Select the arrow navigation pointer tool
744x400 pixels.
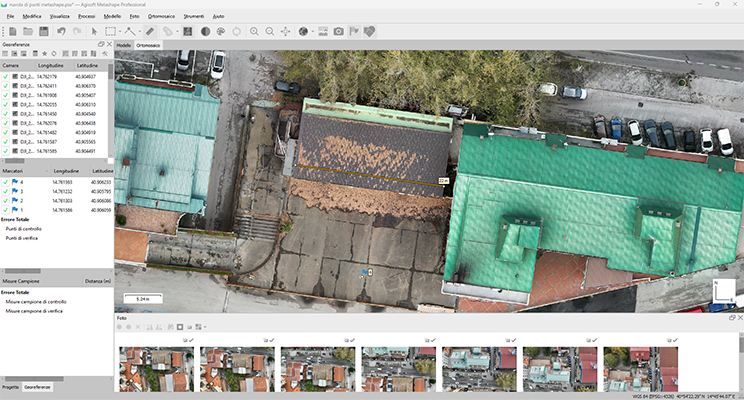[95, 32]
